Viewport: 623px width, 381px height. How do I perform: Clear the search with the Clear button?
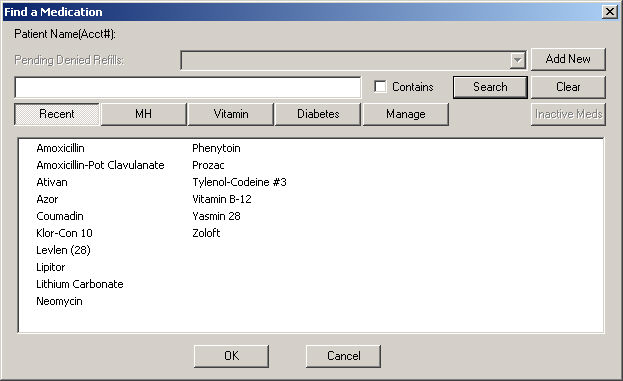568,87
